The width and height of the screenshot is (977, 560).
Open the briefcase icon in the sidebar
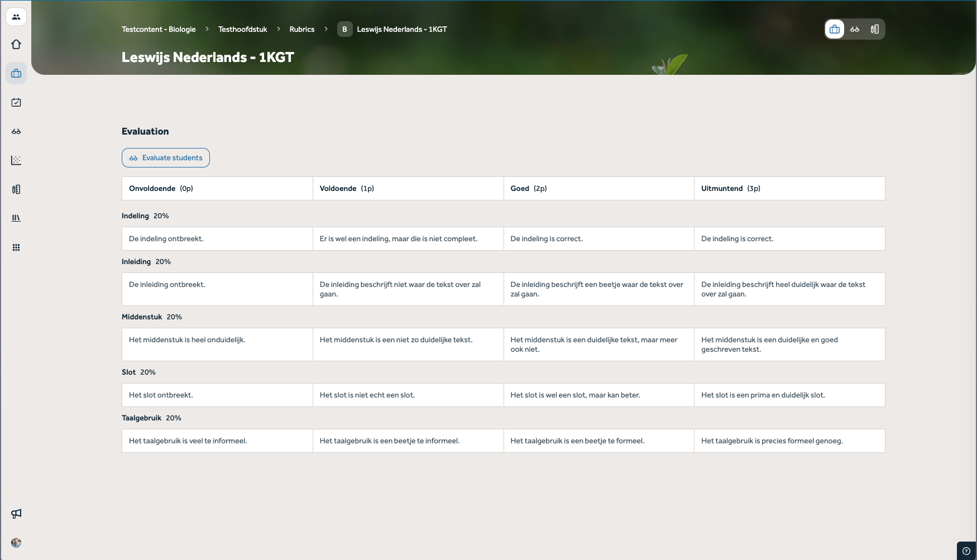[x=16, y=74]
